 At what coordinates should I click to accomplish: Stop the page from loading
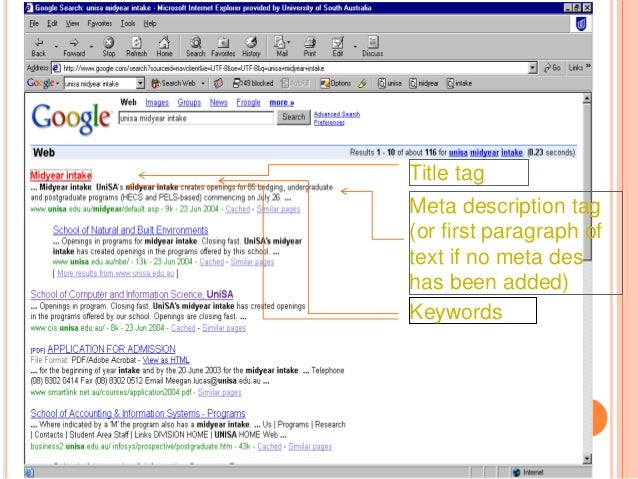[x=109, y=47]
